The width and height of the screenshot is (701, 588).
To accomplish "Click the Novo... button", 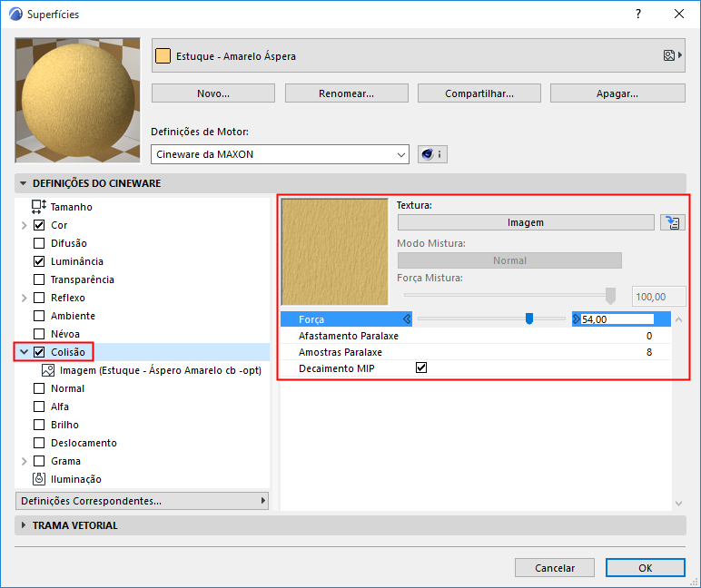I will pyautogui.click(x=213, y=93).
